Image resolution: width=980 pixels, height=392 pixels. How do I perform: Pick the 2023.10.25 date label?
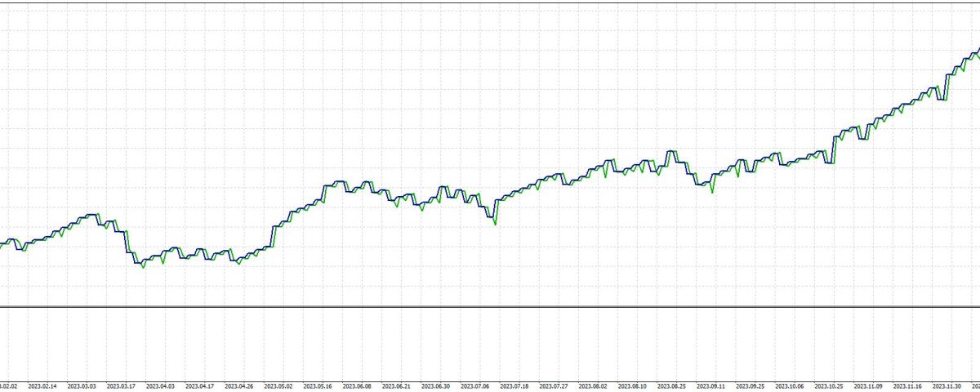pos(830,386)
